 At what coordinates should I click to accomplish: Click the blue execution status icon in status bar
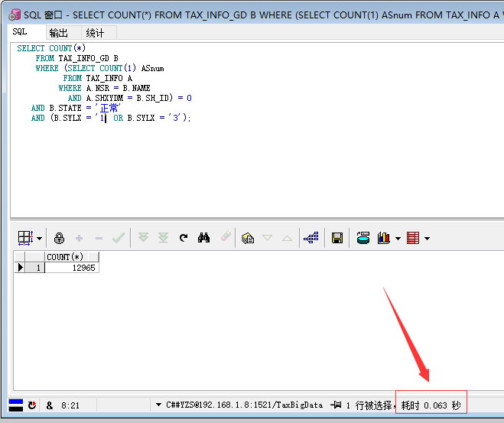(x=16, y=405)
